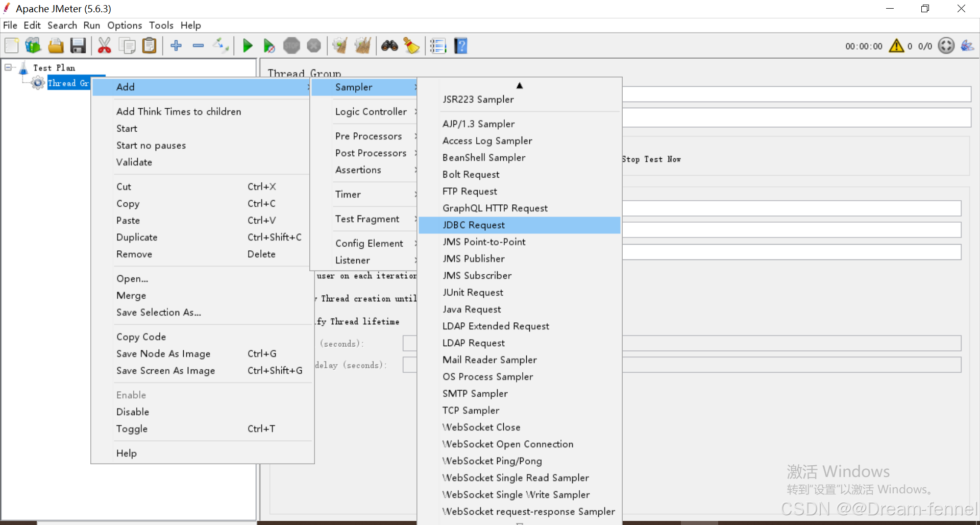
Task: Click the New test plan icon
Action: pos(11,46)
